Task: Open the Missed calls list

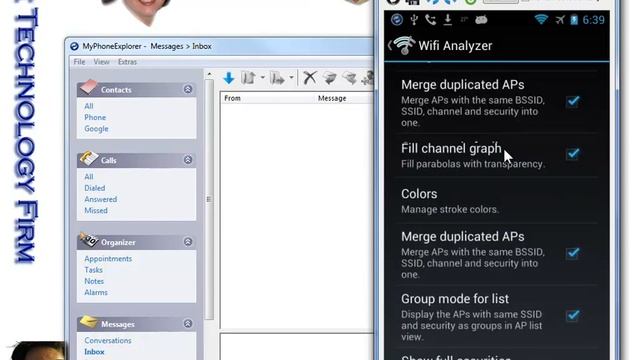Action: point(96,211)
